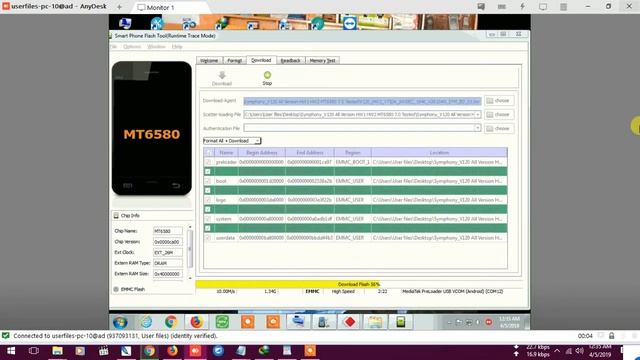Image resolution: width=640 pixels, height=360 pixels.
Task: Click the Download Agent path field
Action: (362, 101)
